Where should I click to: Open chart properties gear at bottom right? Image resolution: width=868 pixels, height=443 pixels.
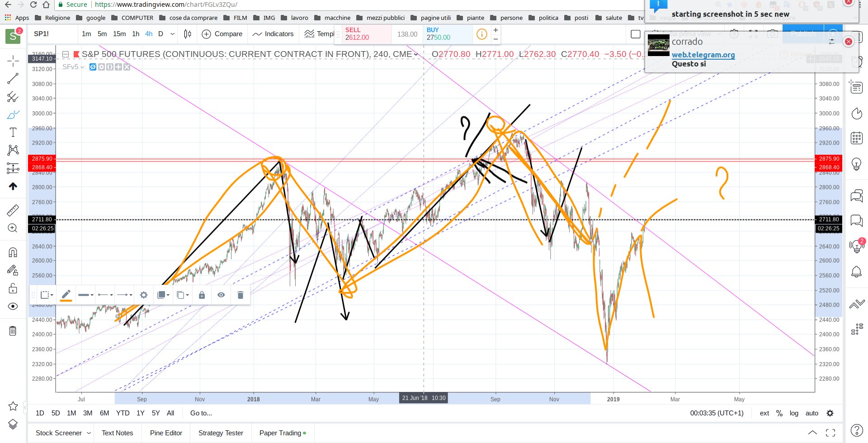click(830, 413)
